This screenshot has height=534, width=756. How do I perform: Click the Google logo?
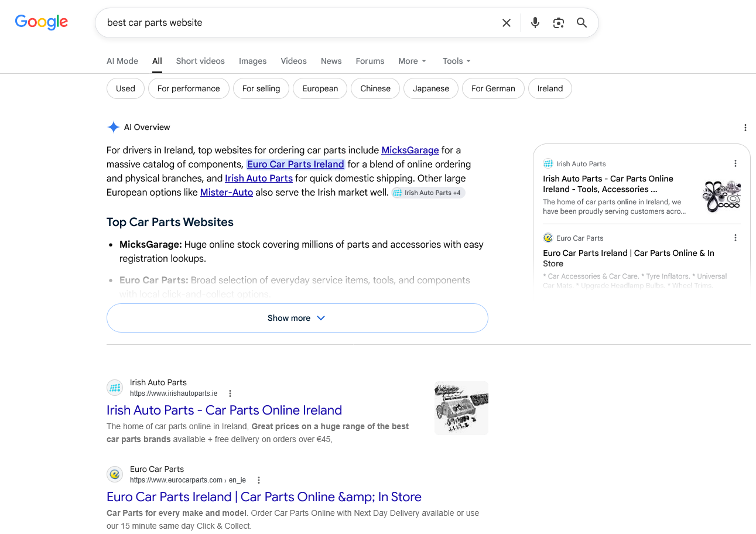click(x=42, y=22)
